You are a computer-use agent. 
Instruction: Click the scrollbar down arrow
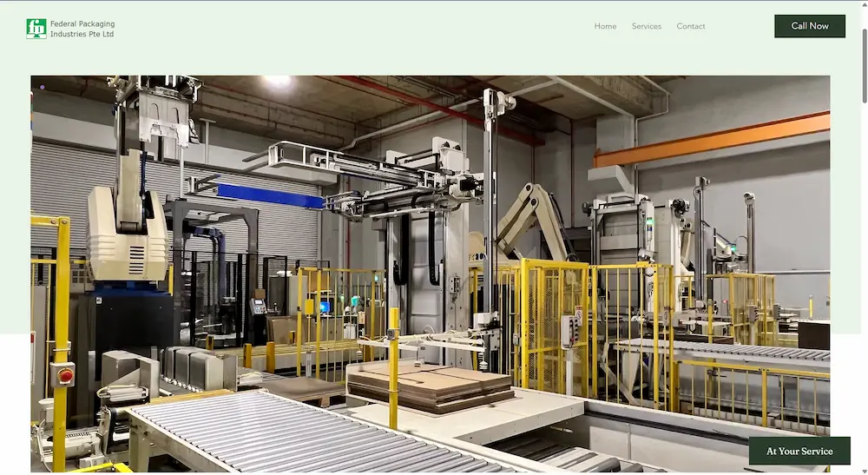(865, 472)
